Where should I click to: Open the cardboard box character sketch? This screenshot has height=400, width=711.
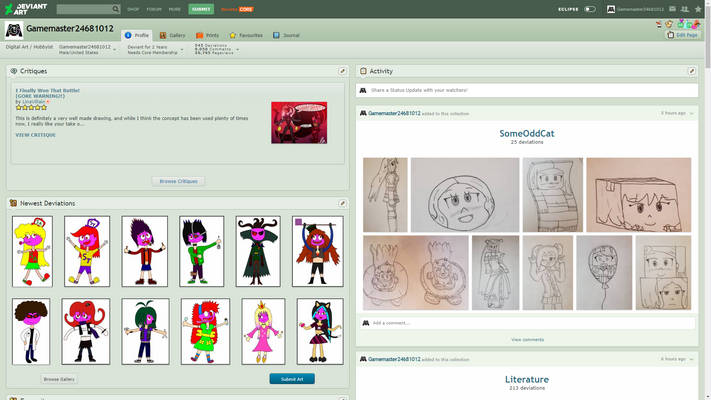[x=638, y=195]
